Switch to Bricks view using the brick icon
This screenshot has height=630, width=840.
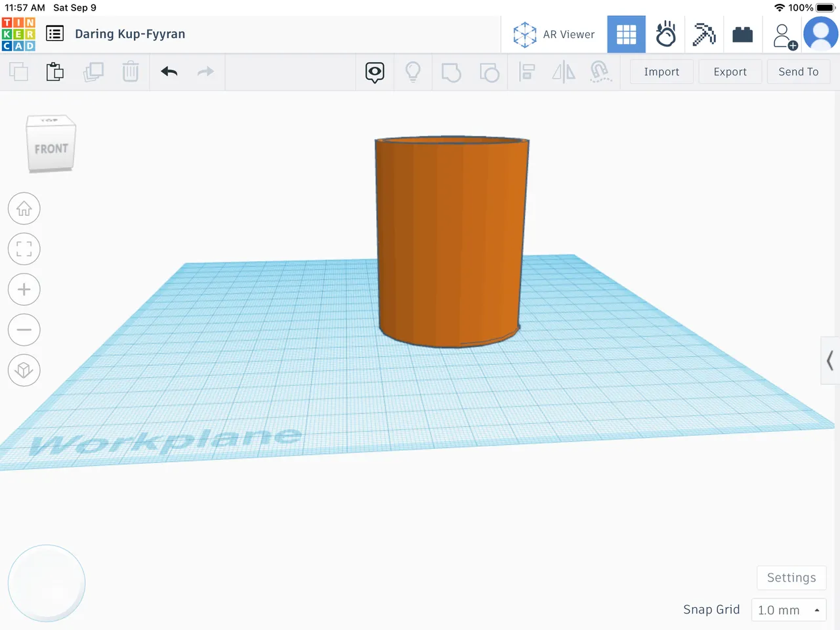pyautogui.click(x=742, y=34)
